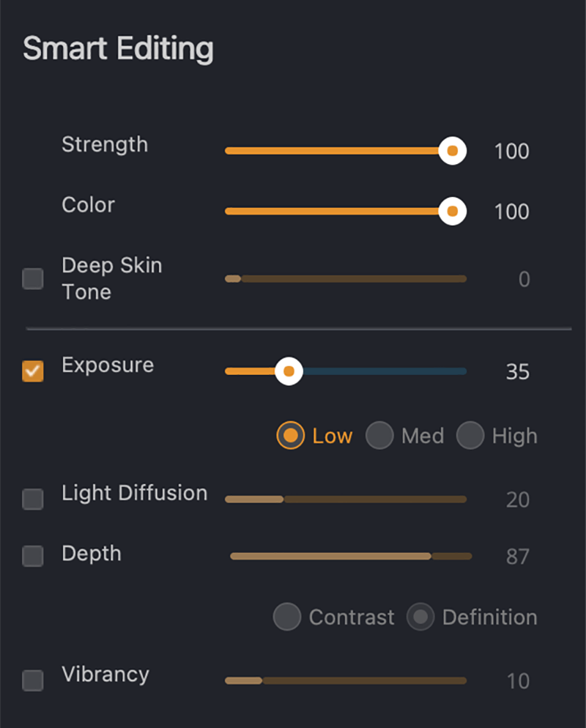
Task: Select the Low exposure radio button
Action: tap(291, 436)
